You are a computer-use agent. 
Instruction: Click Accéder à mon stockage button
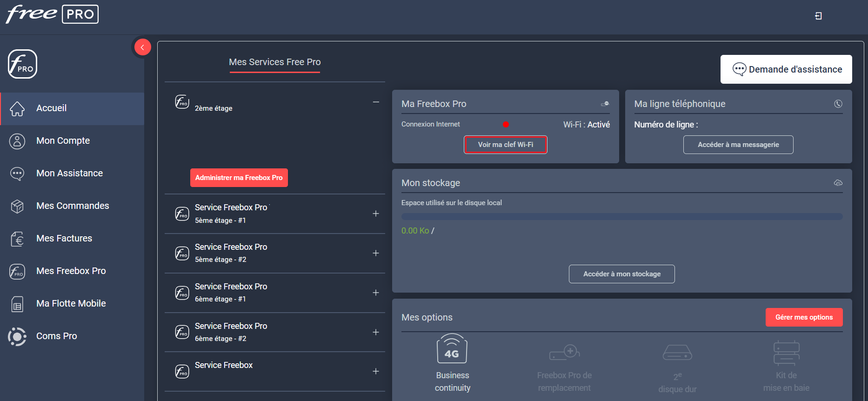[x=622, y=274]
